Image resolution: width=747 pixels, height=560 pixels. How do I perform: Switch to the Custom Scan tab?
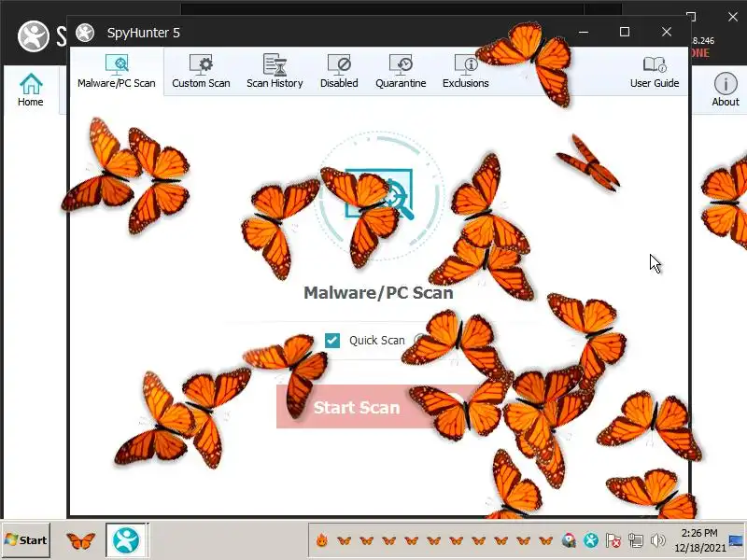(201, 72)
